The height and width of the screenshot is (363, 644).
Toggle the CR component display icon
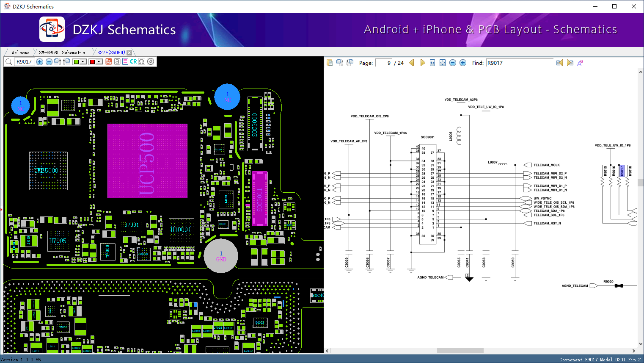point(133,62)
